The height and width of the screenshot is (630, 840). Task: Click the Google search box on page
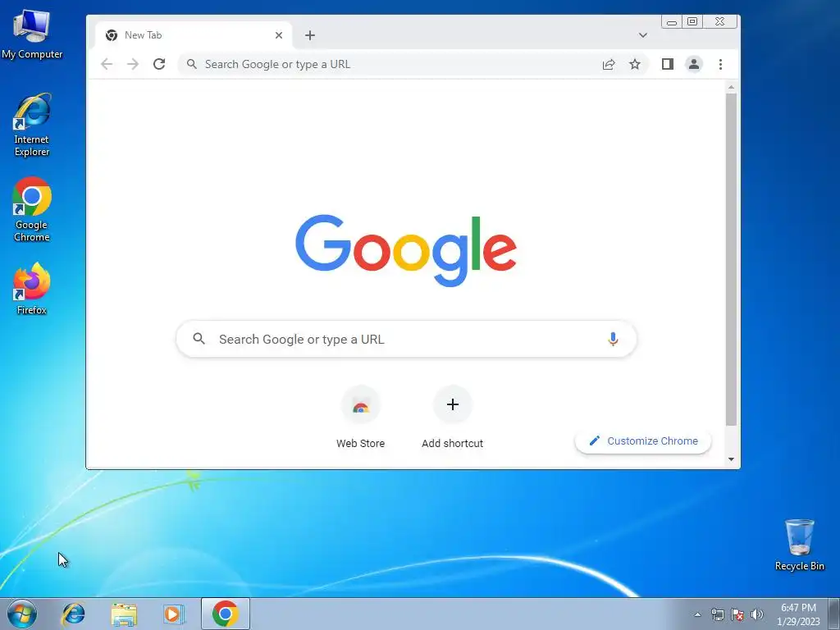[406, 339]
